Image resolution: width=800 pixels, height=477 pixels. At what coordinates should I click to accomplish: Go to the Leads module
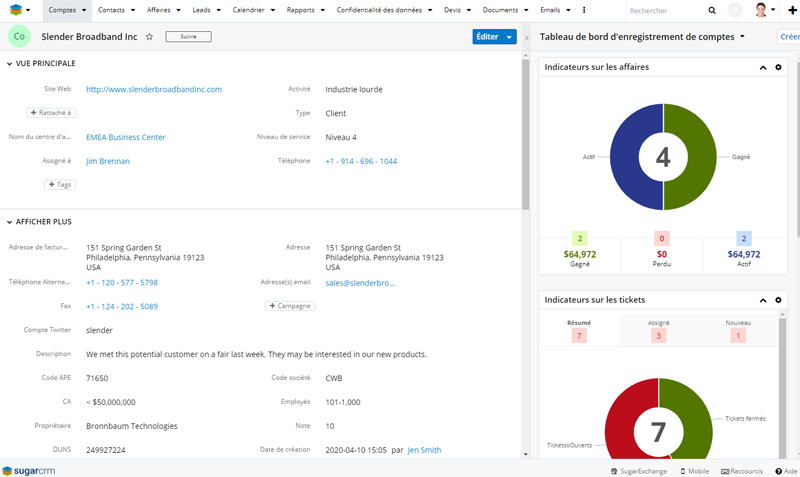click(x=202, y=10)
